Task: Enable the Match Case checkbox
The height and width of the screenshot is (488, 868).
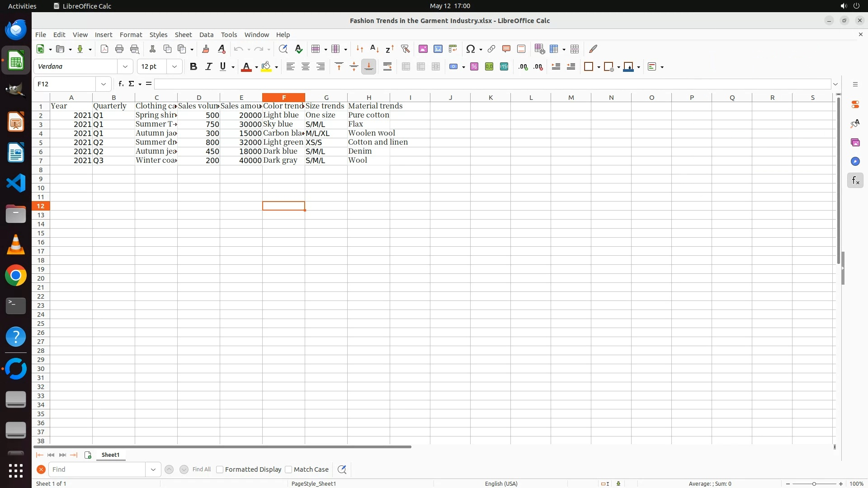Action: click(x=288, y=469)
